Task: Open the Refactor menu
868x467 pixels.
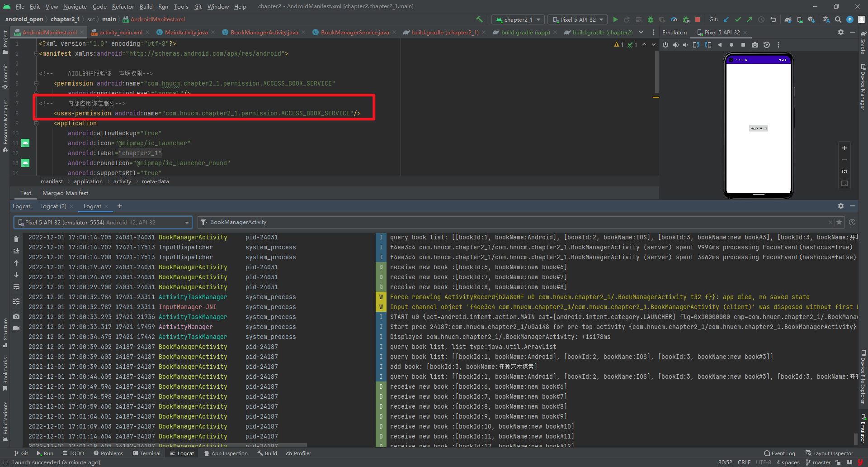Action: 123,6
